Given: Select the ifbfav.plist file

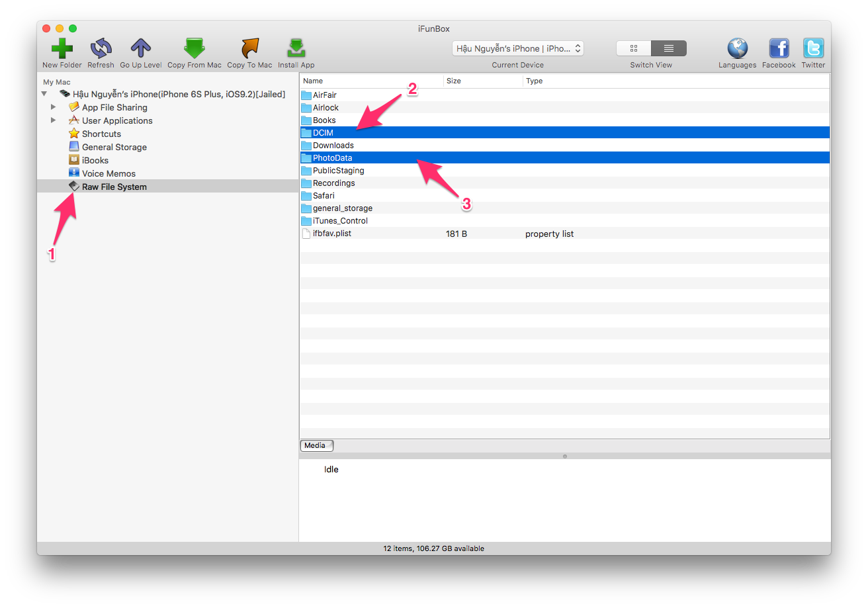Looking at the screenshot, I should click(x=331, y=234).
